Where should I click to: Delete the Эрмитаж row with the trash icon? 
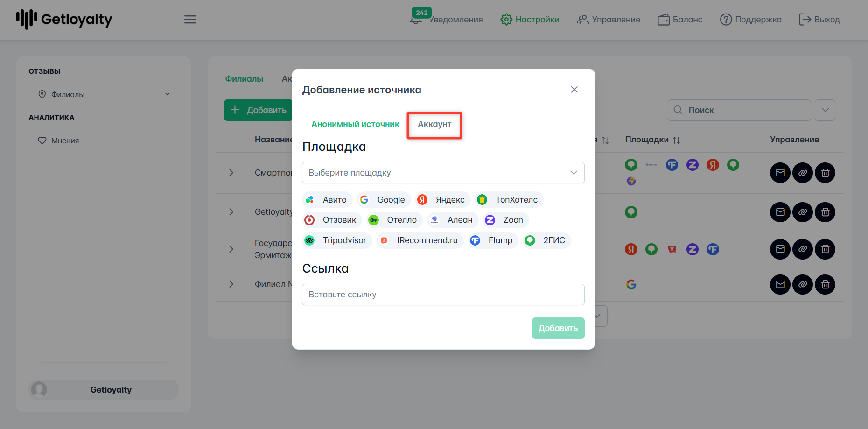(825, 249)
